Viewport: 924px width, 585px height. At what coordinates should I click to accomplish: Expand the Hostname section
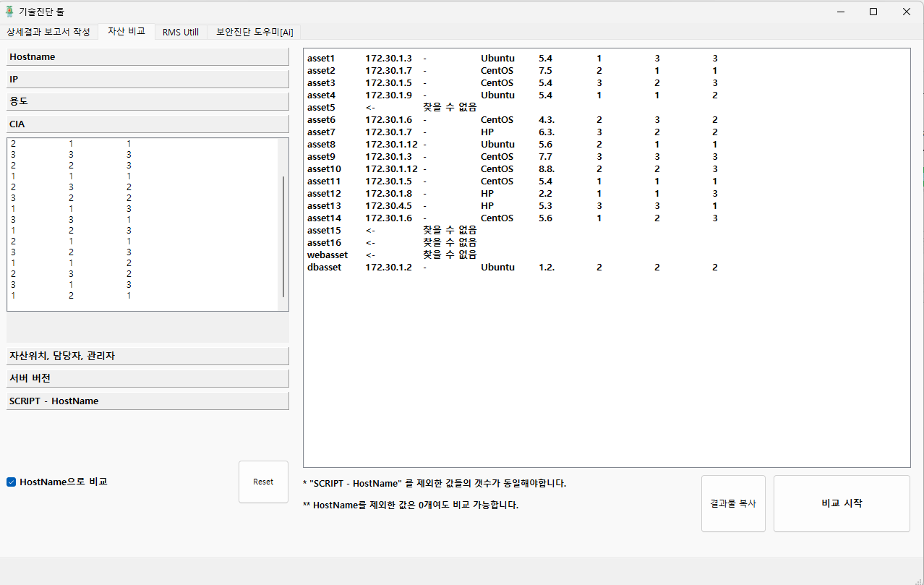point(147,56)
